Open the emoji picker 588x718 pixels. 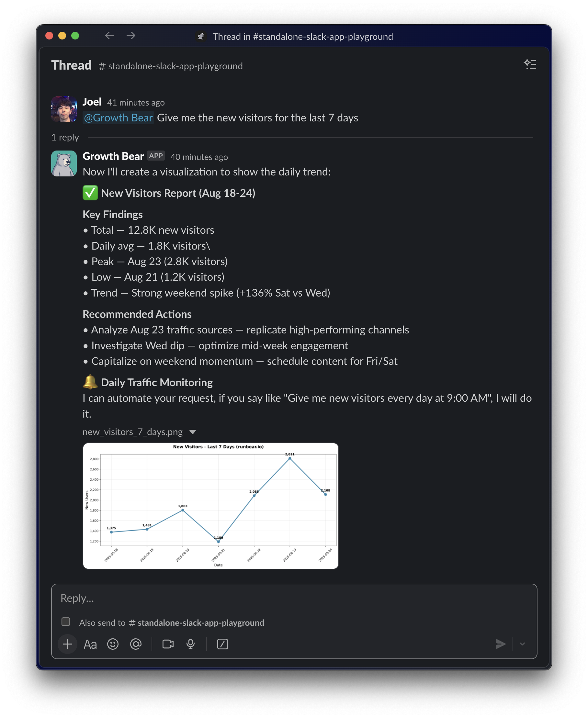(x=113, y=644)
